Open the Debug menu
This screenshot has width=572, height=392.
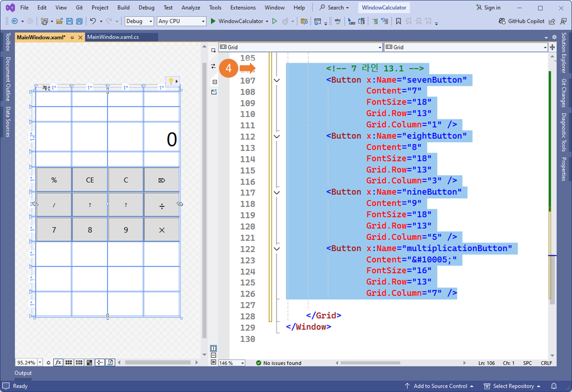tap(146, 7)
